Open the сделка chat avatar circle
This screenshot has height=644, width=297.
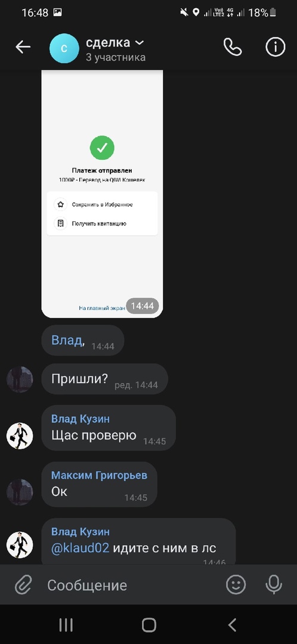coord(64,48)
